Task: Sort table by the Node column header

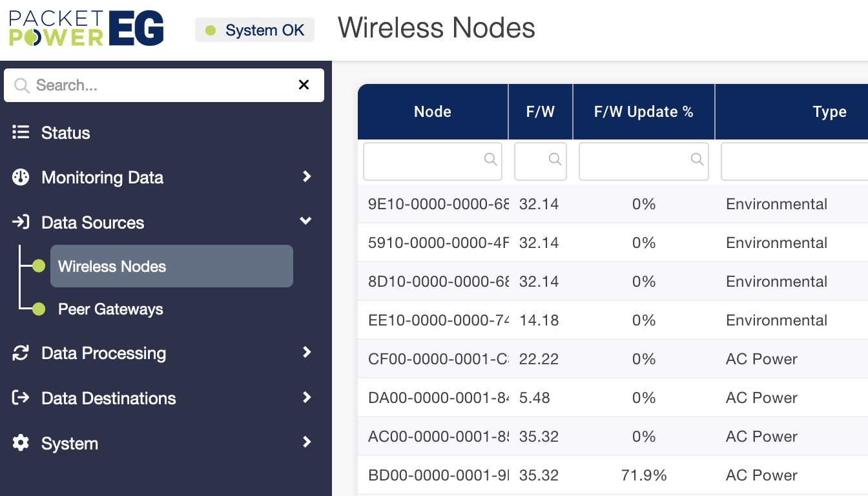Action: [x=432, y=112]
